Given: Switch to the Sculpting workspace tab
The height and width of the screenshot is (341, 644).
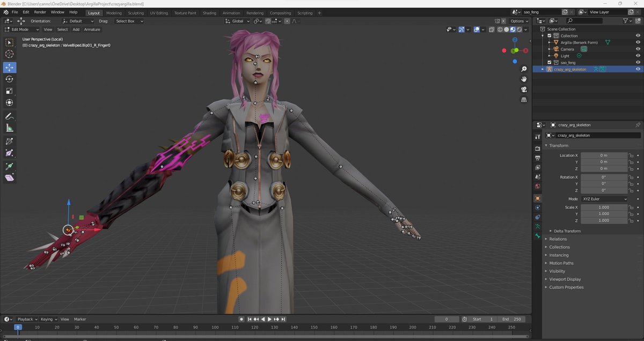Looking at the screenshot, I should coord(136,13).
